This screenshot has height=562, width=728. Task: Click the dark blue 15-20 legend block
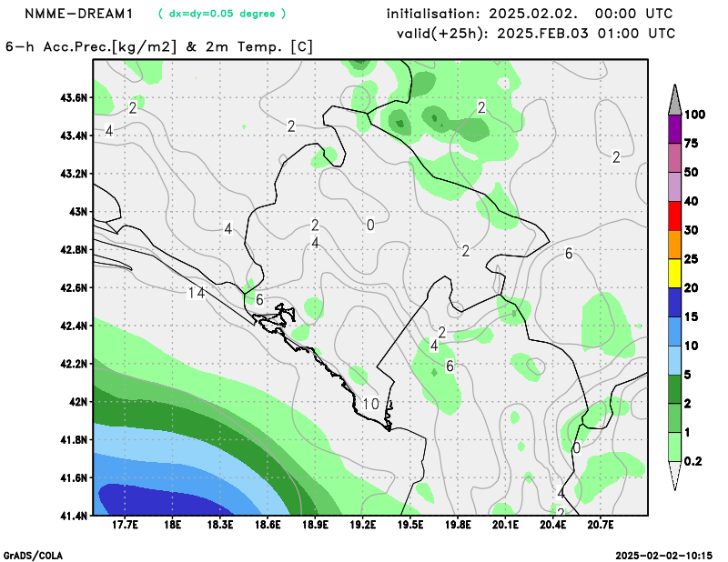pyautogui.click(x=674, y=302)
